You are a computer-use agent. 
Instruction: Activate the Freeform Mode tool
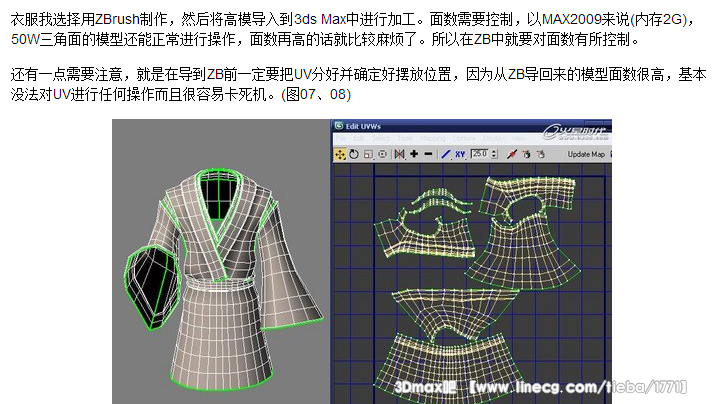(x=381, y=154)
